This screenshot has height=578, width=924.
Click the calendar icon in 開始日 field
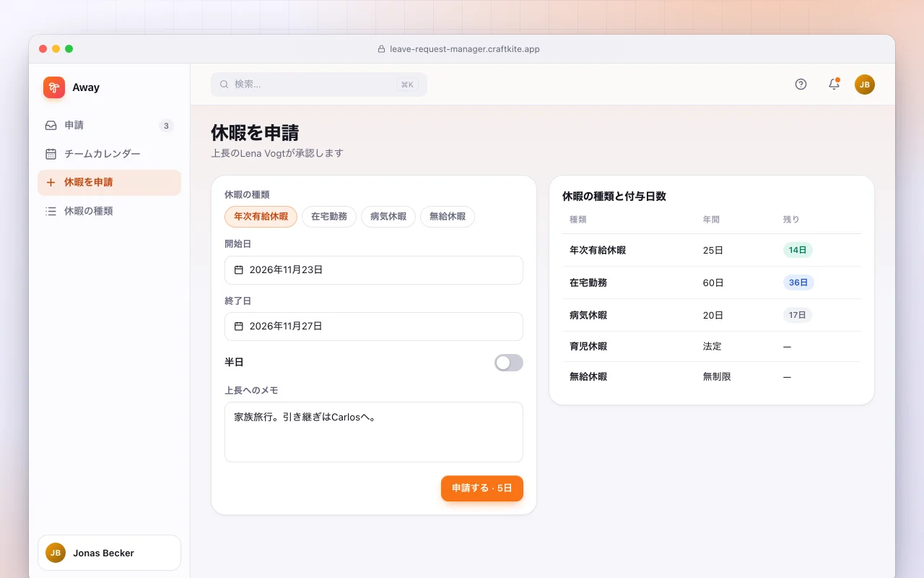coord(239,270)
